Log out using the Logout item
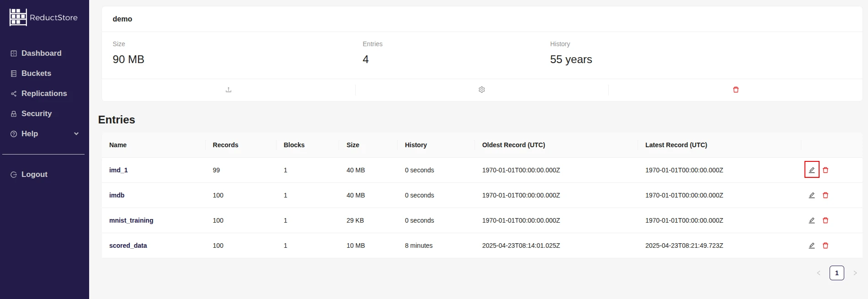The image size is (868, 299). 34,174
